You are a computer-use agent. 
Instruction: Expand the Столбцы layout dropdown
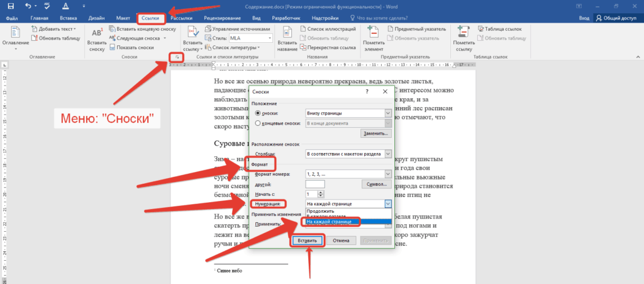tap(387, 154)
